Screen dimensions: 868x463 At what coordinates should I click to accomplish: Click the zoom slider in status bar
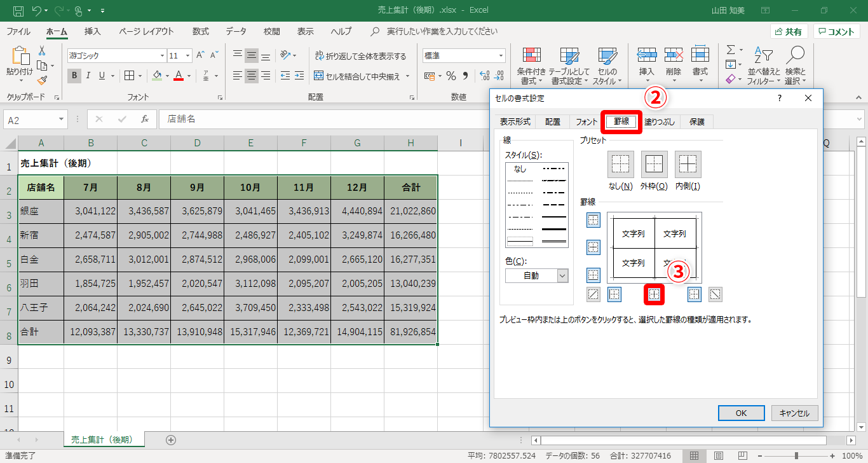(796, 455)
